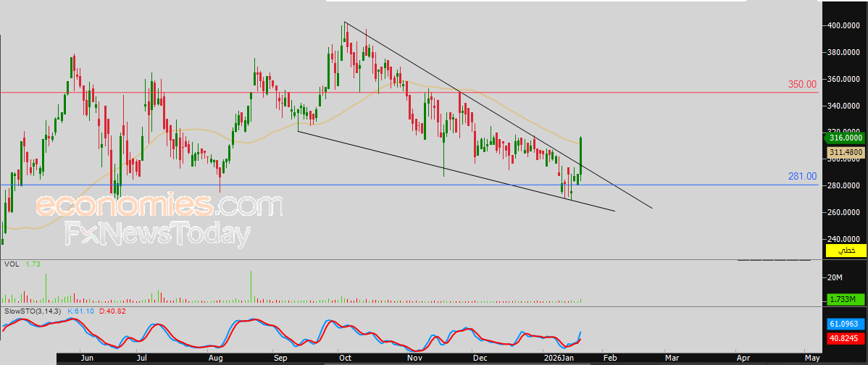Viewport: 868px width, 365px height.
Task: Click the 240.0000 price axis label
Action: click(843, 239)
